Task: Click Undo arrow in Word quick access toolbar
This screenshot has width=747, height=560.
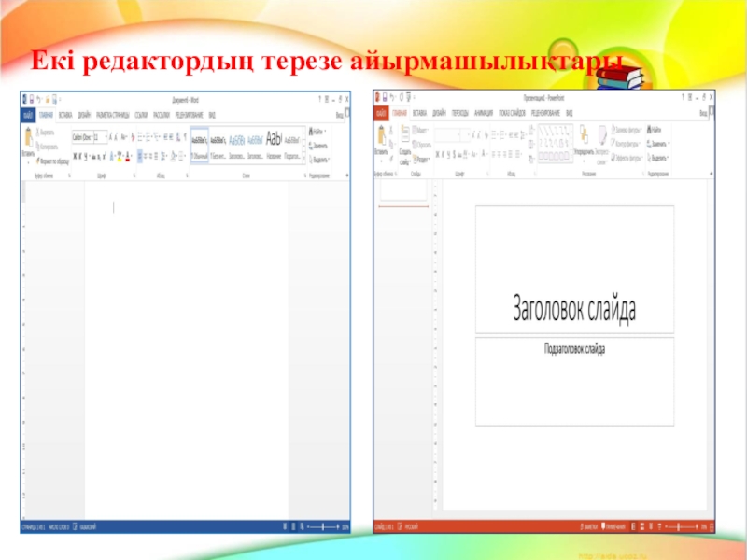Action: [x=39, y=100]
